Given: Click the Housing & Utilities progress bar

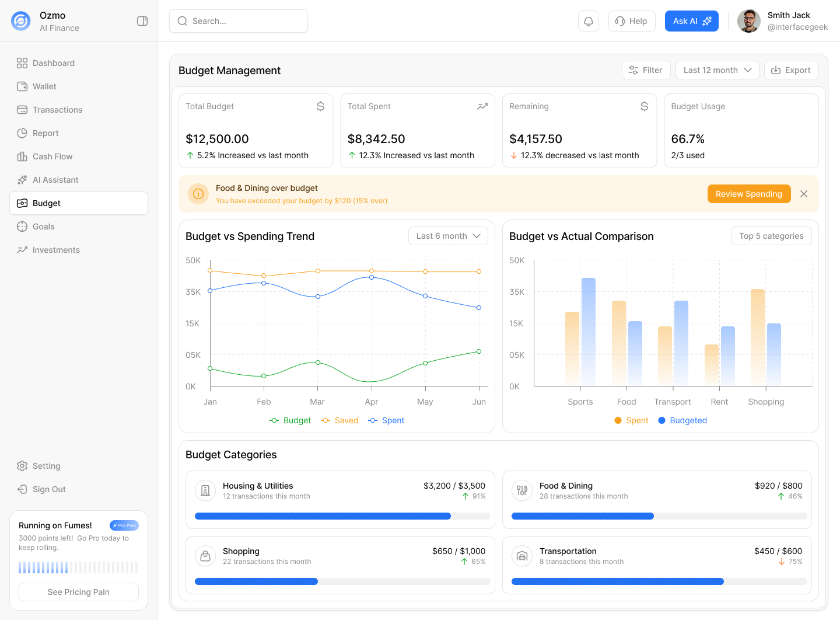Looking at the screenshot, I should click(x=342, y=516).
